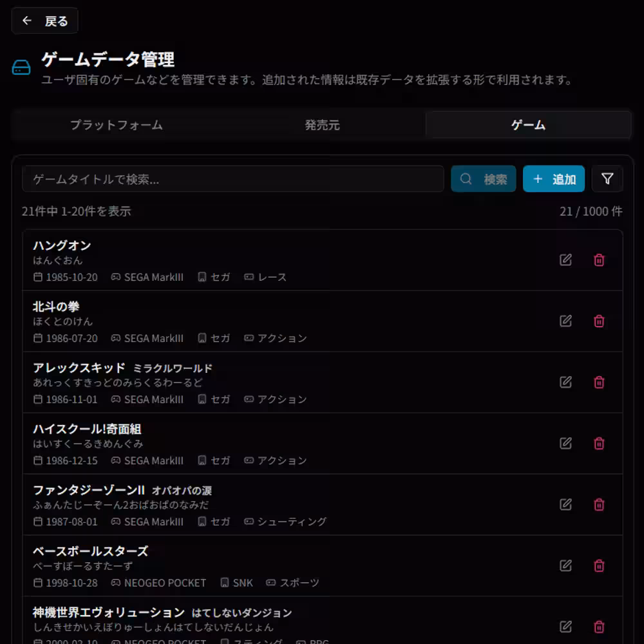This screenshot has width=644, height=644.
Task: Click the edit icon for ハイスクール!奇面組
Action: 565,443
